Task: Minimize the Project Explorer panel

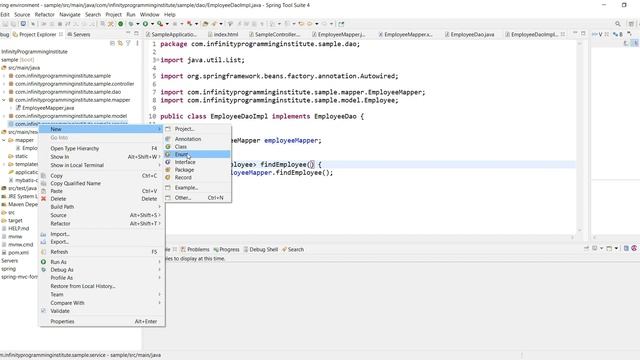Action: pos(129,34)
